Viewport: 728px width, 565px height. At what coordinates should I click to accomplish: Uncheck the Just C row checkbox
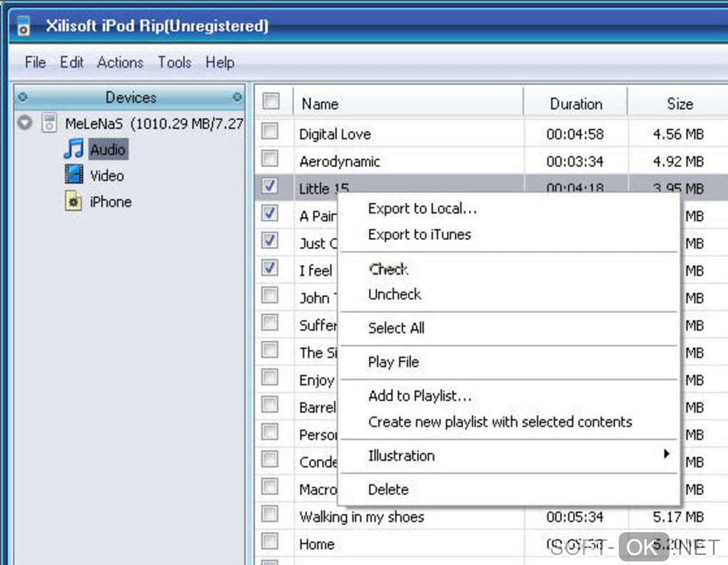(x=270, y=241)
